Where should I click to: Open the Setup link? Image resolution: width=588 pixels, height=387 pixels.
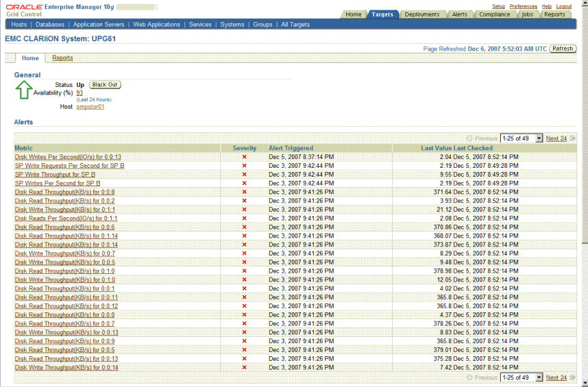[498, 6]
